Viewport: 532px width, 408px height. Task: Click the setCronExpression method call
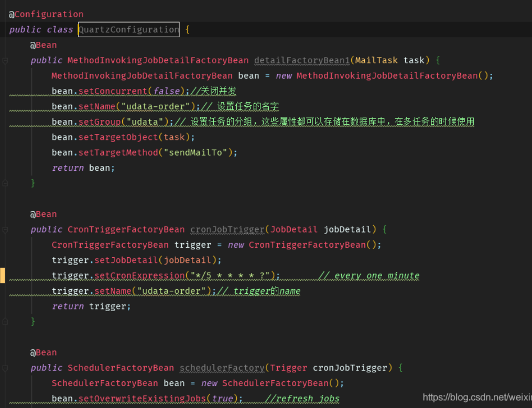139,275
